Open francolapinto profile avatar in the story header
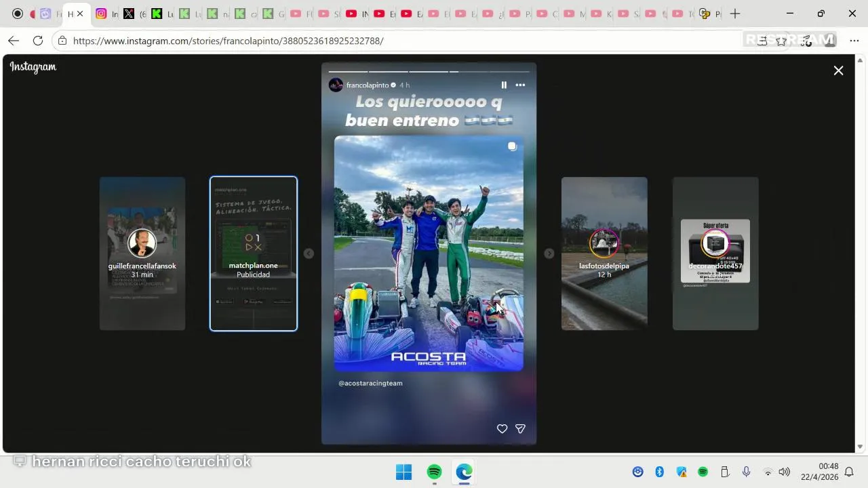 coord(336,85)
